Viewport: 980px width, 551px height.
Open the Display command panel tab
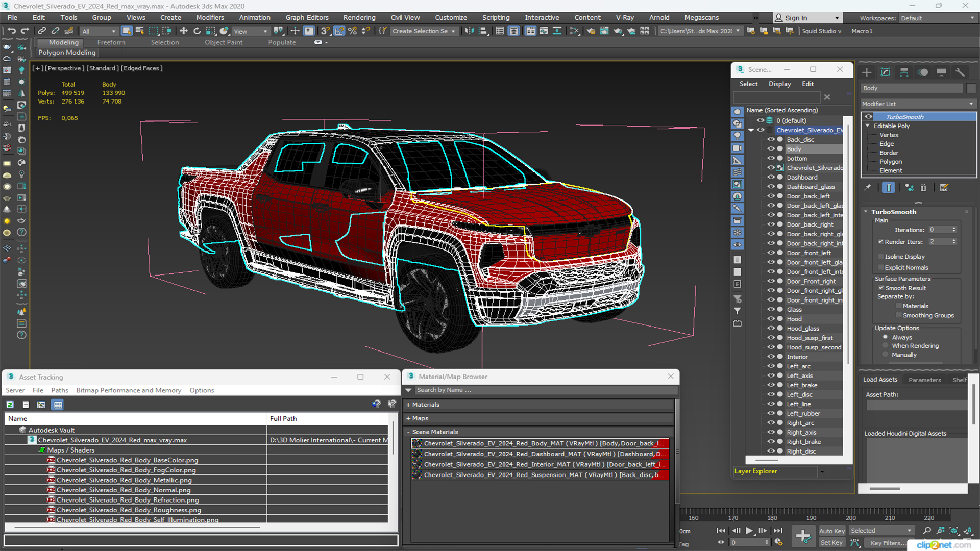pyautogui.click(x=942, y=72)
